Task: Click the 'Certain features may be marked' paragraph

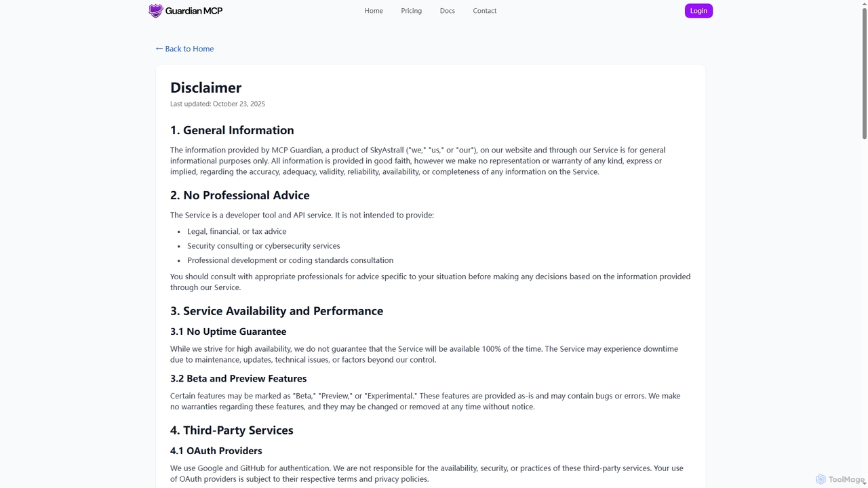Action: pos(425,401)
